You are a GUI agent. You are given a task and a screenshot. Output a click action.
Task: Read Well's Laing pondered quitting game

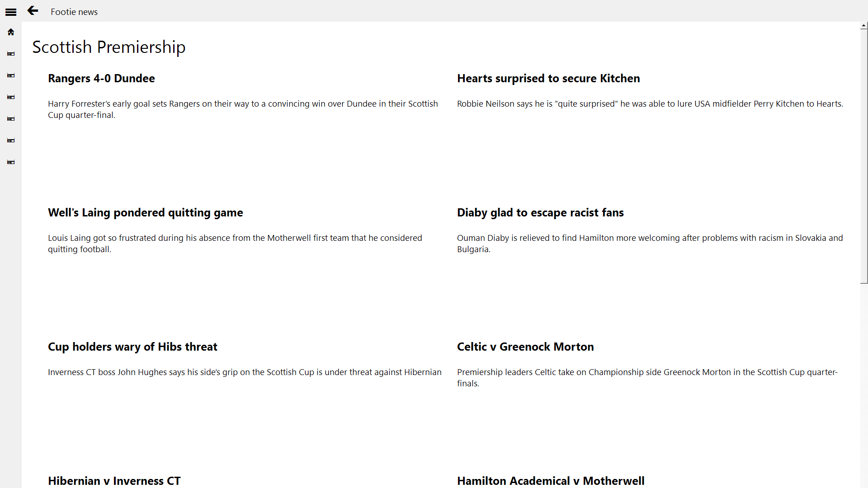click(145, 213)
